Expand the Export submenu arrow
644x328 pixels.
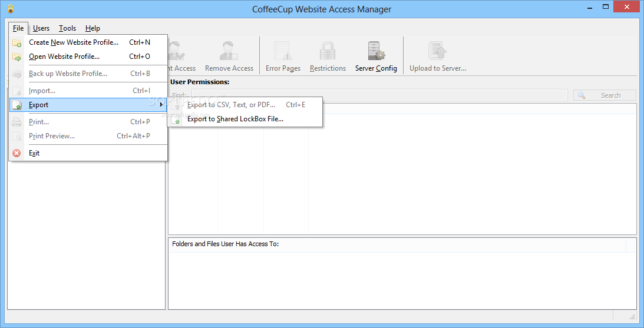pyautogui.click(x=161, y=105)
